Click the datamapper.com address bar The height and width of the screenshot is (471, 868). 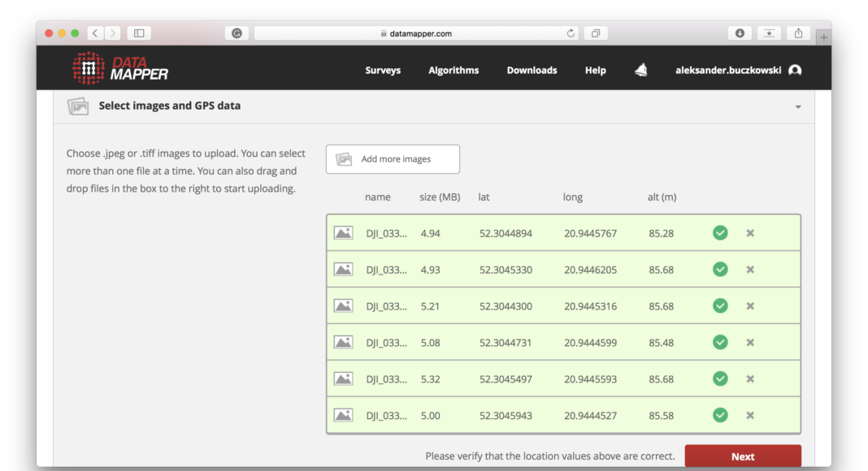(x=414, y=33)
